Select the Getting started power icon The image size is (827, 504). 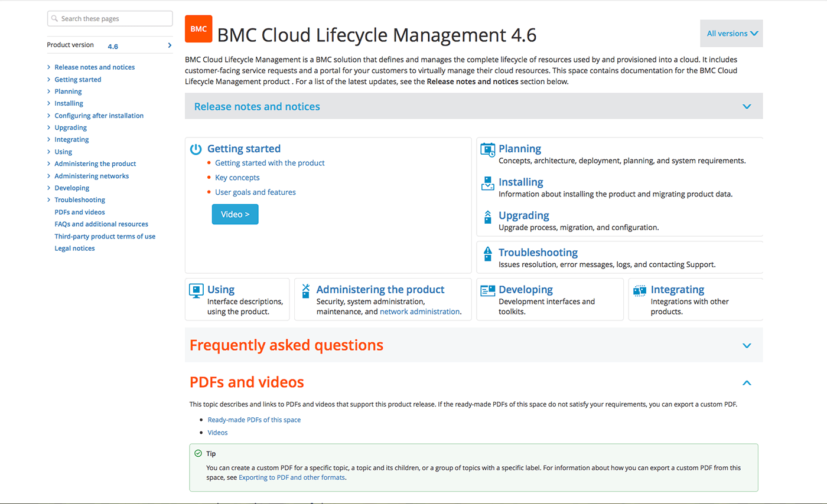[x=196, y=149]
